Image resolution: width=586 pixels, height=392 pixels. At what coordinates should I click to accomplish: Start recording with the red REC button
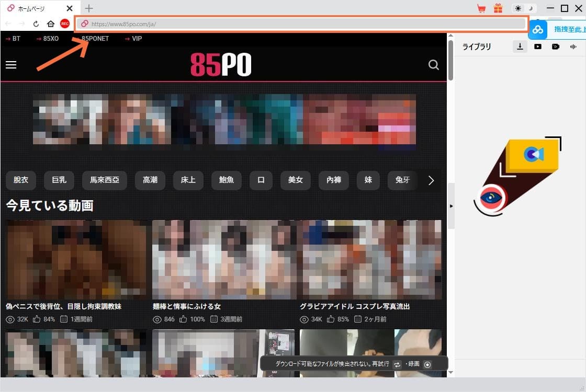pos(65,24)
